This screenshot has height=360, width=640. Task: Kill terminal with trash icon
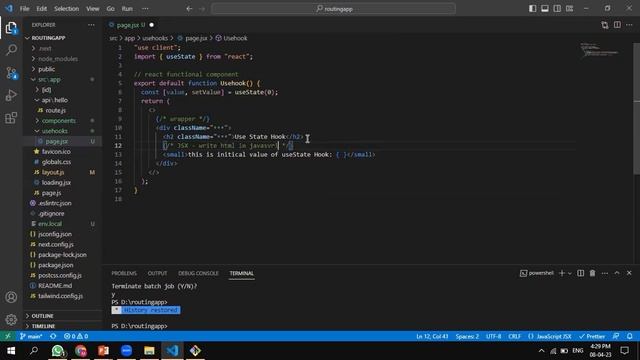[592, 273]
